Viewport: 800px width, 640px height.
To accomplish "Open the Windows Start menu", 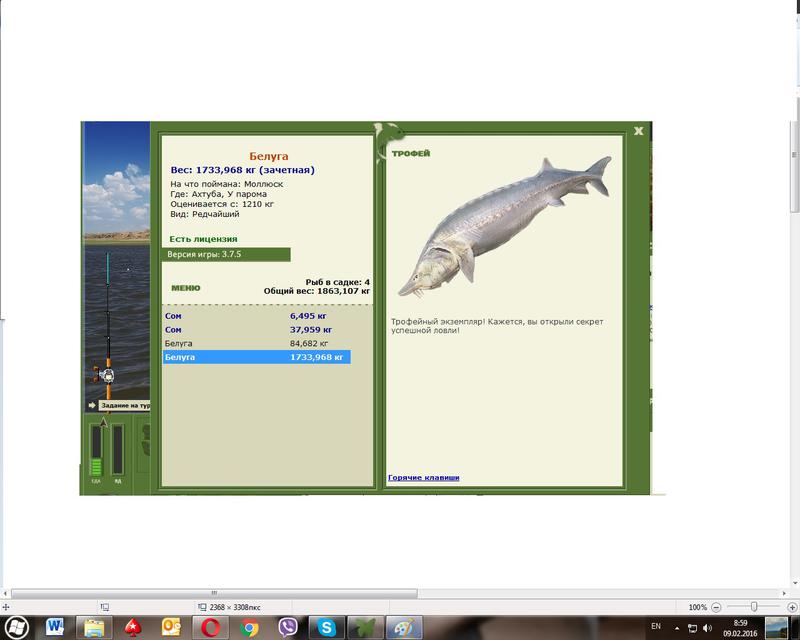I will pyautogui.click(x=16, y=627).
